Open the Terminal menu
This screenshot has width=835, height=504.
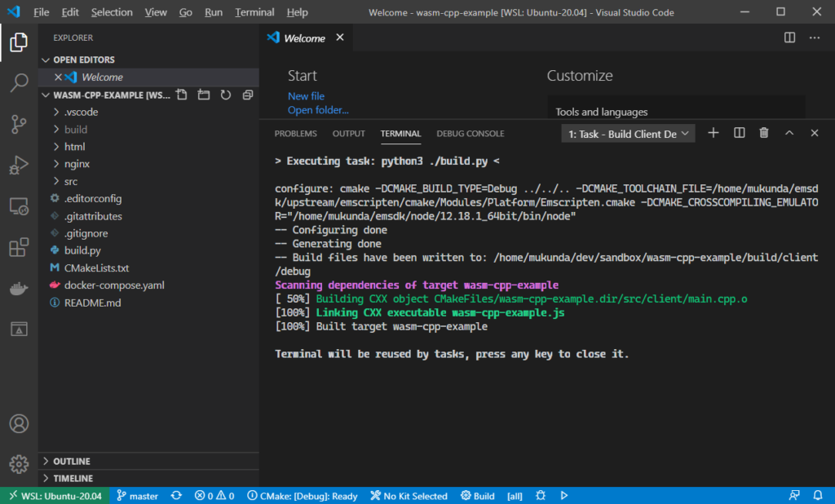pyautogui.click(x=254, y=11)
